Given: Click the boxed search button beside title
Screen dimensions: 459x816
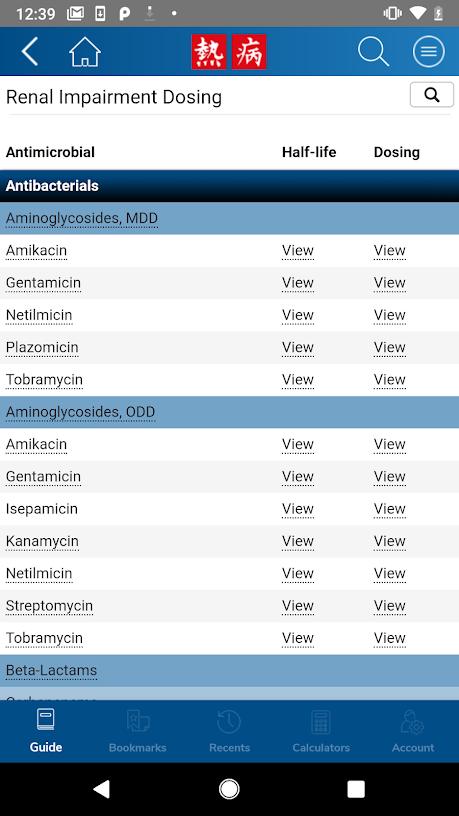Looking at the screenshot, I should (432, 95).
